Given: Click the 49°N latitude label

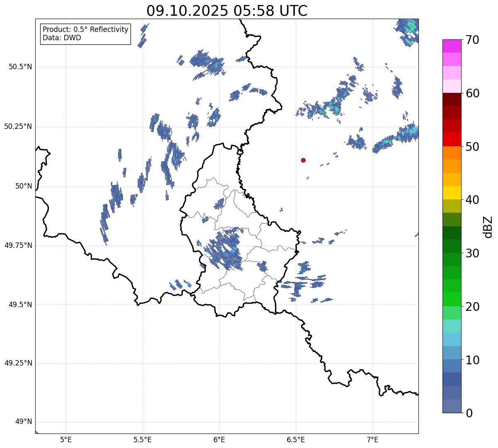Looking at the screenshot, I should [x=24, y=421].
